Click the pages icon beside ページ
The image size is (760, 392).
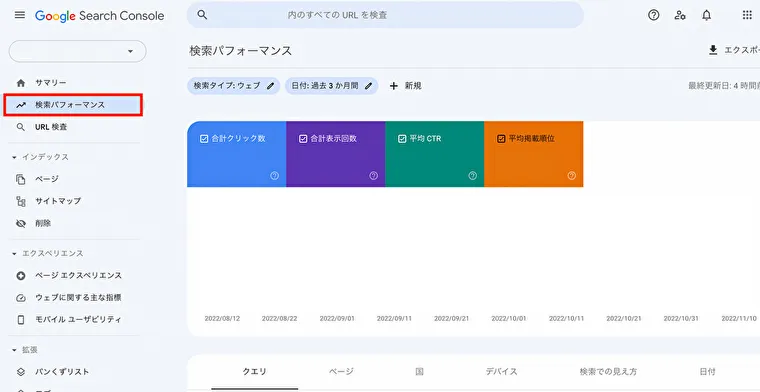[21, 179]
